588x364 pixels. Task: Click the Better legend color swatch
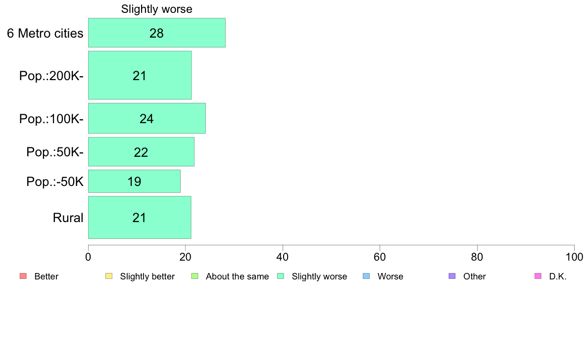23,276
